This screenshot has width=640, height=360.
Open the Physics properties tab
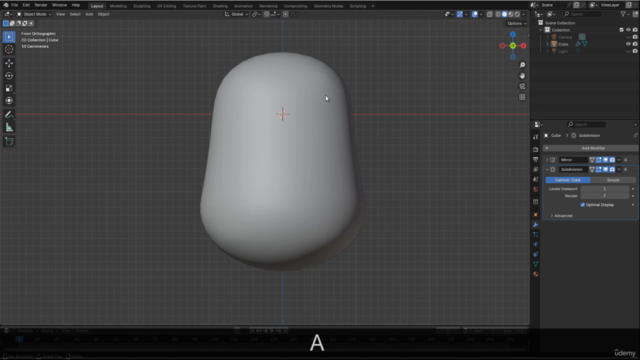pos(536,244)
